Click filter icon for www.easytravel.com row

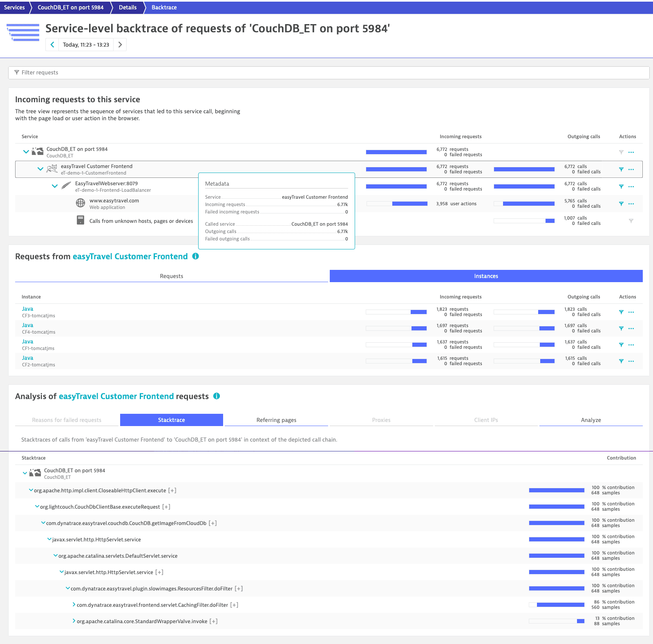pyautogui.click(x=621, y=204)
